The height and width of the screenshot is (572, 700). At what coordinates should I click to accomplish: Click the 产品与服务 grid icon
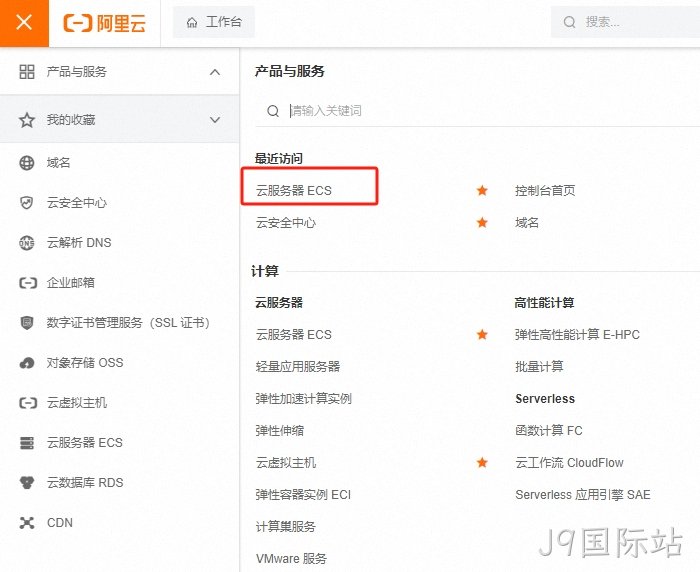[x=27, y=71]
